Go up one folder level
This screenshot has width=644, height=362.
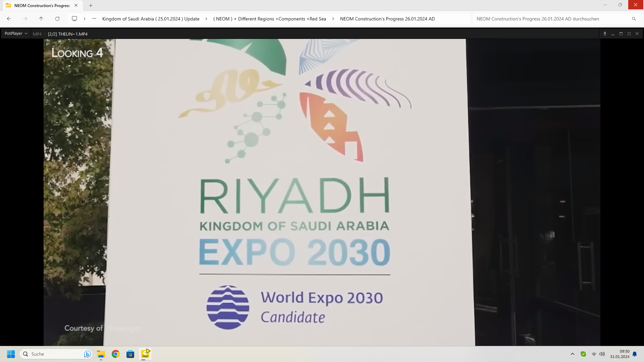[x=41, y=19]
